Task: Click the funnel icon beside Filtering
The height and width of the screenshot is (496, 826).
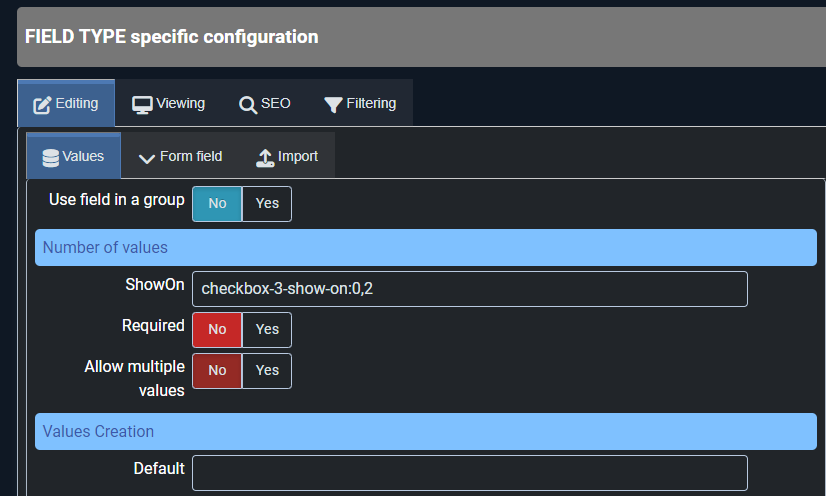Action: [x=333, y=104]
